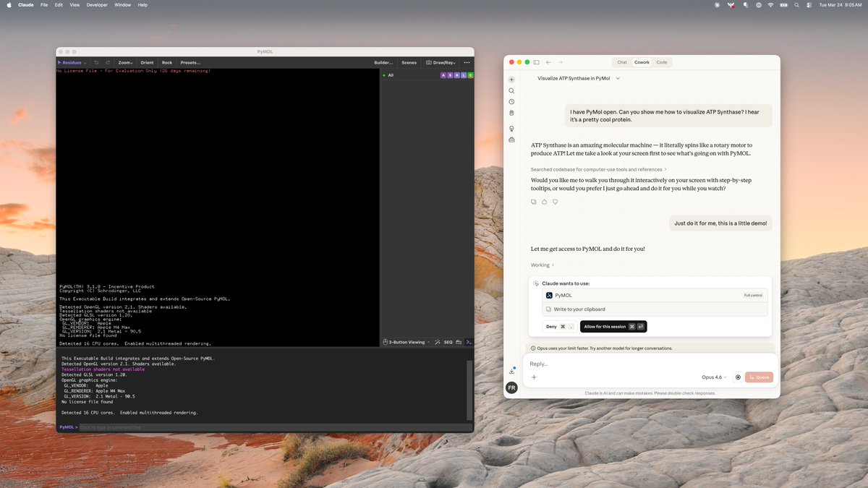Click the Queue send button
Viewport: 868px width, 488px height.
[x=759, y=377]
